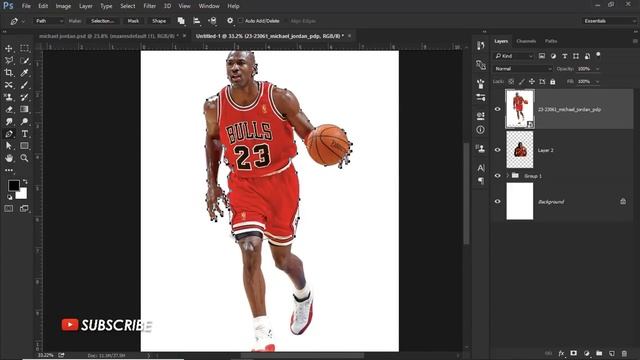
Task: Select the Crop tool
Action: click(x=9, y=73)
